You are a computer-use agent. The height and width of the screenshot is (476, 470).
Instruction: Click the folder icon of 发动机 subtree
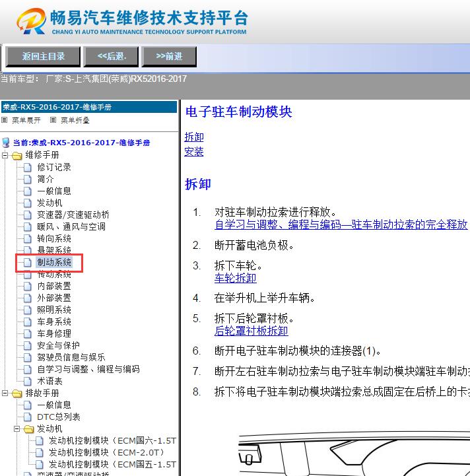[29, 429]
